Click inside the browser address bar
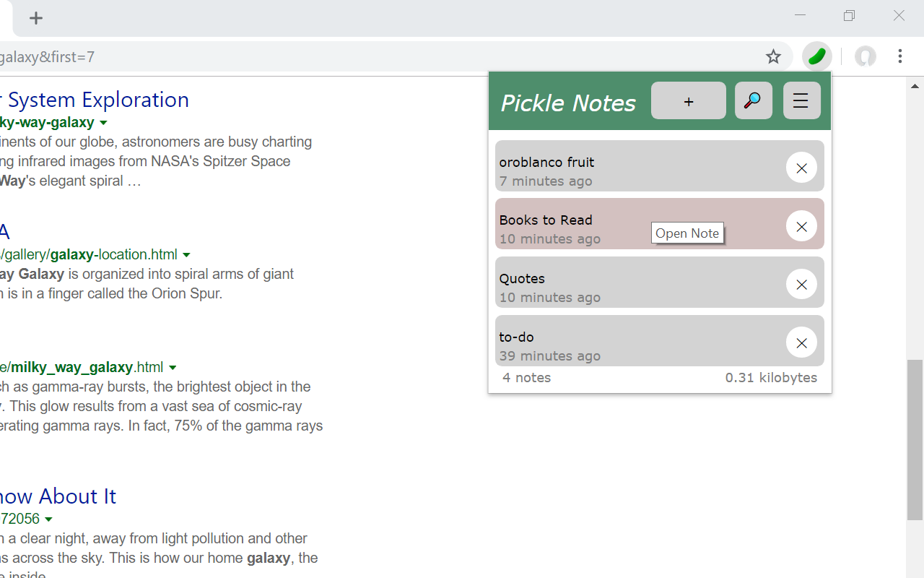 click(x=289, y=56)
